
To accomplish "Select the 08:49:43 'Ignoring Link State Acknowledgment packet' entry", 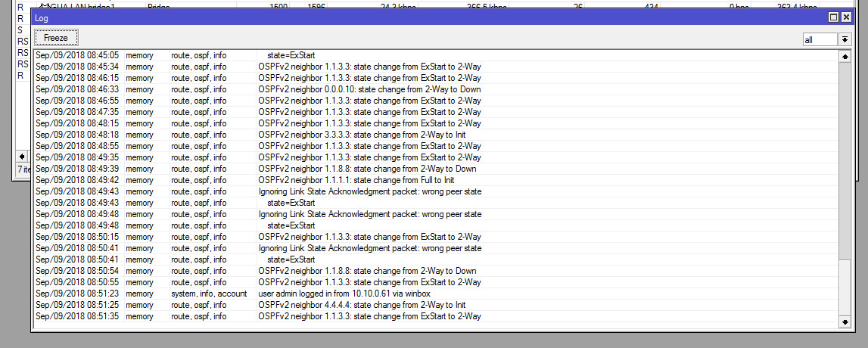I will [x=436, y=191].
